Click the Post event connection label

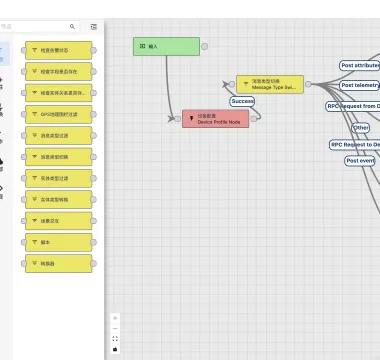360,161
